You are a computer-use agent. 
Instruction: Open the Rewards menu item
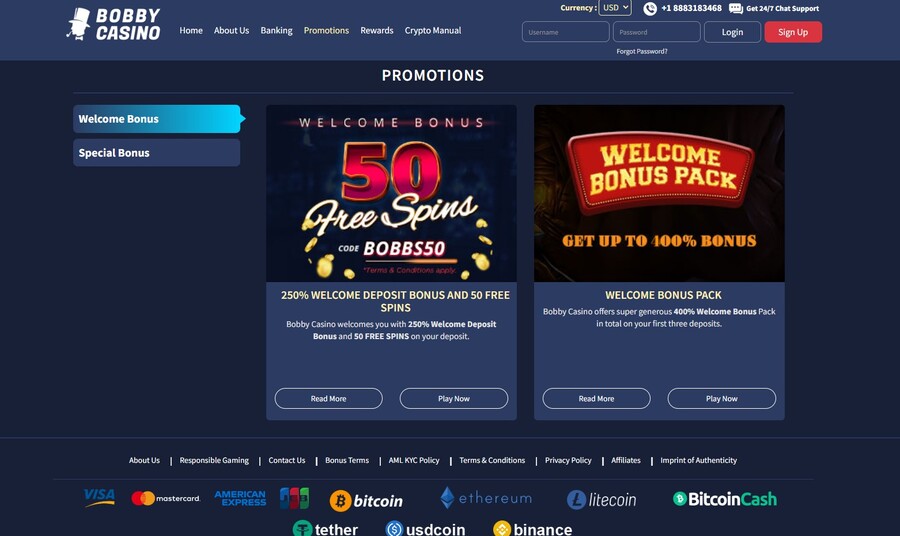[x=377, y=30]
